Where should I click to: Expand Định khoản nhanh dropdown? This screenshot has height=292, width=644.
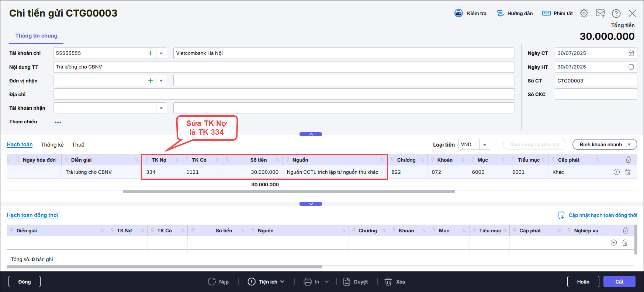click(629, 145)
